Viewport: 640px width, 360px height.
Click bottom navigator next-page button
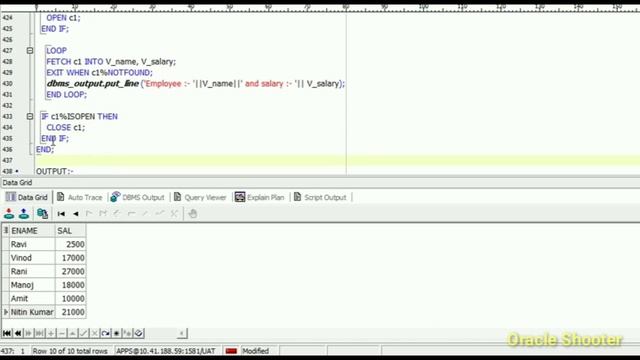pos(29,333)
